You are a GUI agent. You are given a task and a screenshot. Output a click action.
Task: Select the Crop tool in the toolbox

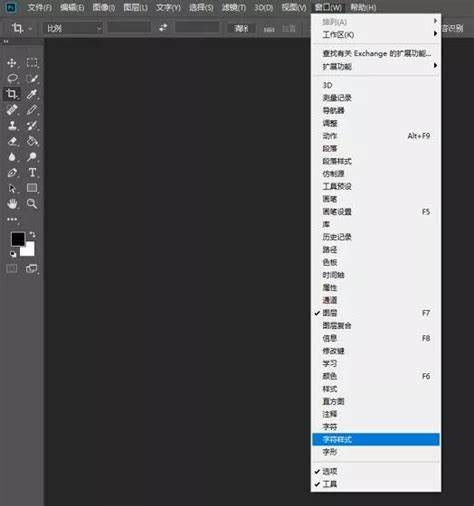click(12, 94)
